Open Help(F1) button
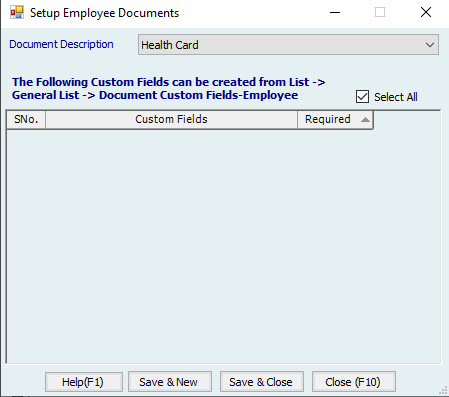Image resolution: width=449 pixels, height=397 pixels. [x=84, y=382]
